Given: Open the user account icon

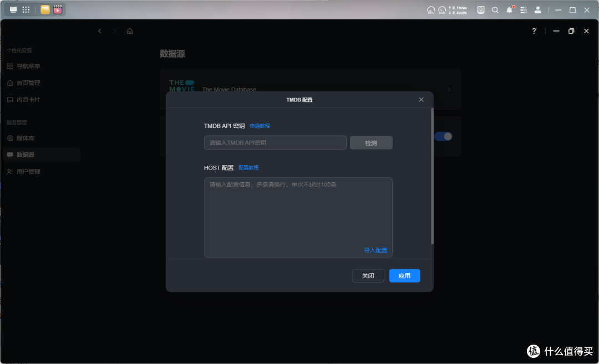Looking at the screenshot, I should coord(538,11).
